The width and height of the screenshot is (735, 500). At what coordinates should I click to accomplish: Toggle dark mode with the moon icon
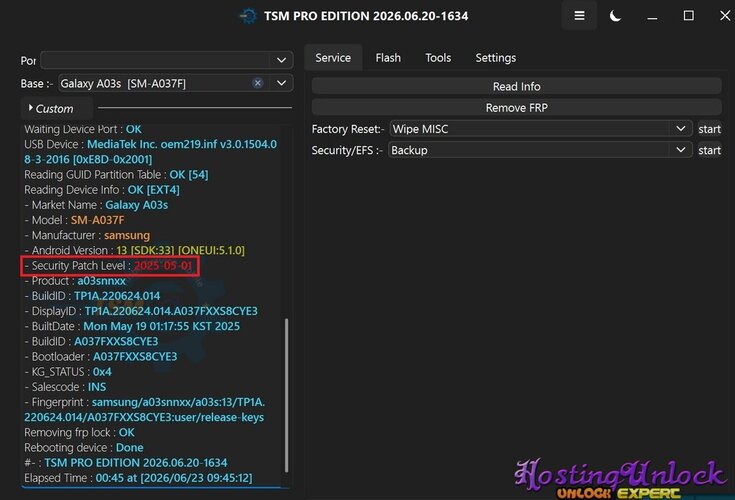[615, 16]
